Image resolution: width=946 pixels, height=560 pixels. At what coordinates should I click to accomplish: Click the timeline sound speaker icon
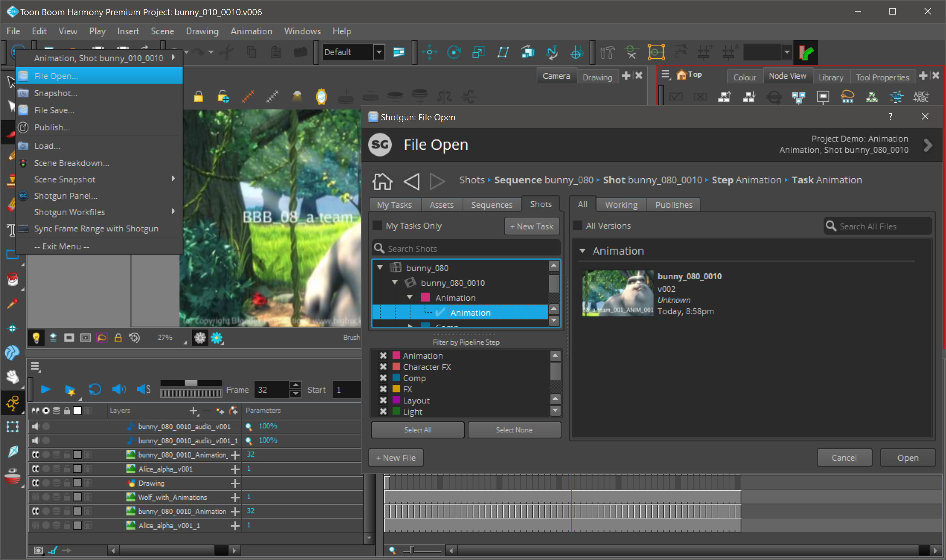point(118,389)
